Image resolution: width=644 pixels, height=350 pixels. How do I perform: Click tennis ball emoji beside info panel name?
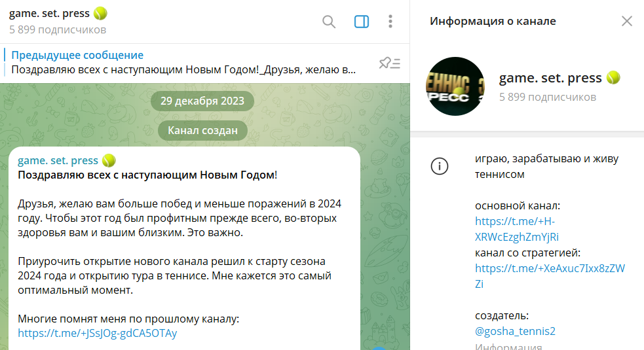click(x=613, y=78)
